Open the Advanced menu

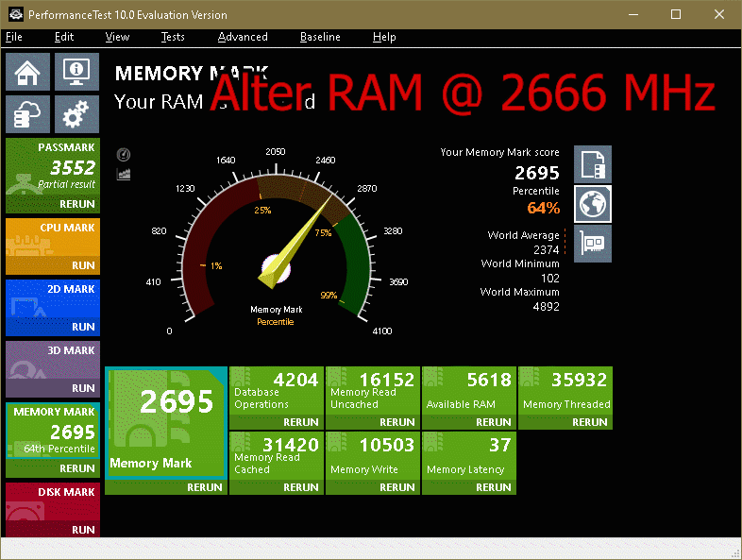click(243, 37)
